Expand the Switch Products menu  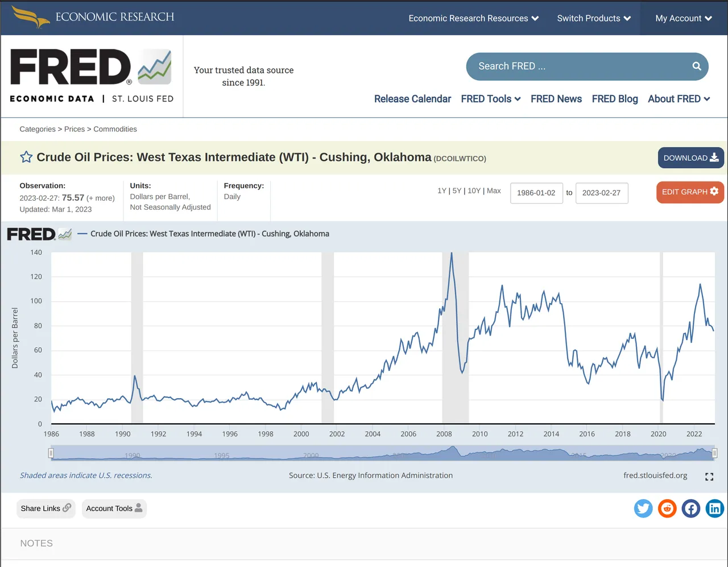[594, 18]
